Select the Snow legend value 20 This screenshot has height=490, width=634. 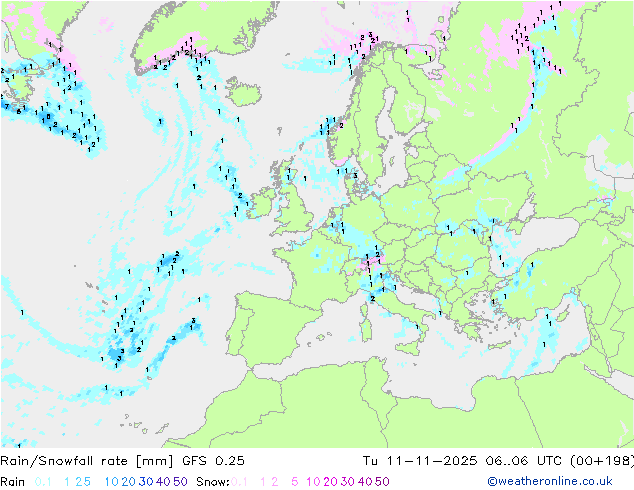(330, 482)
